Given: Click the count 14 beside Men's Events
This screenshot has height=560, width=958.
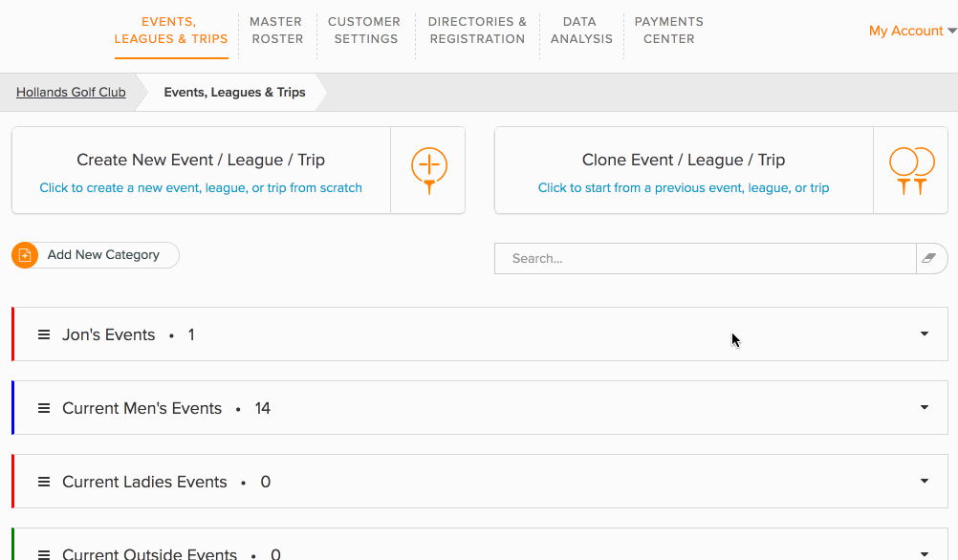Looking at the screenshot, I should tap(263, 408).
